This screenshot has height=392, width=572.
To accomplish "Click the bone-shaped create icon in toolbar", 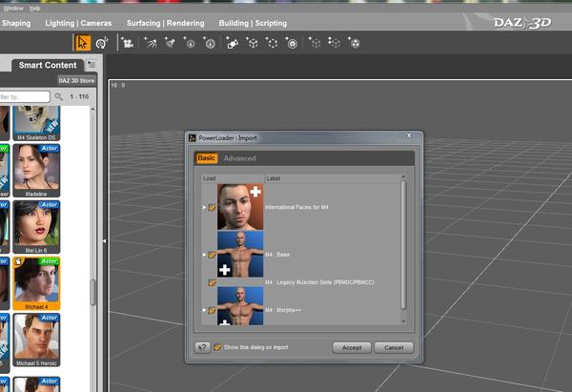I will [232, 43].
